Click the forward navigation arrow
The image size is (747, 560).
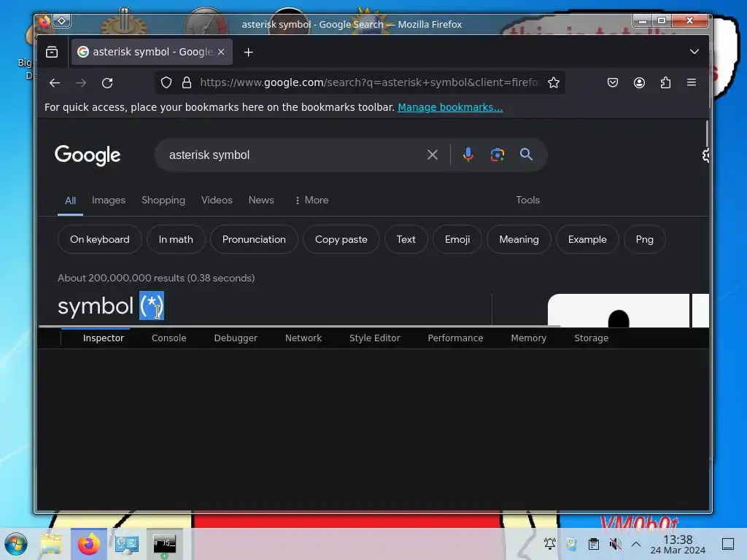[x=81, y=83]
